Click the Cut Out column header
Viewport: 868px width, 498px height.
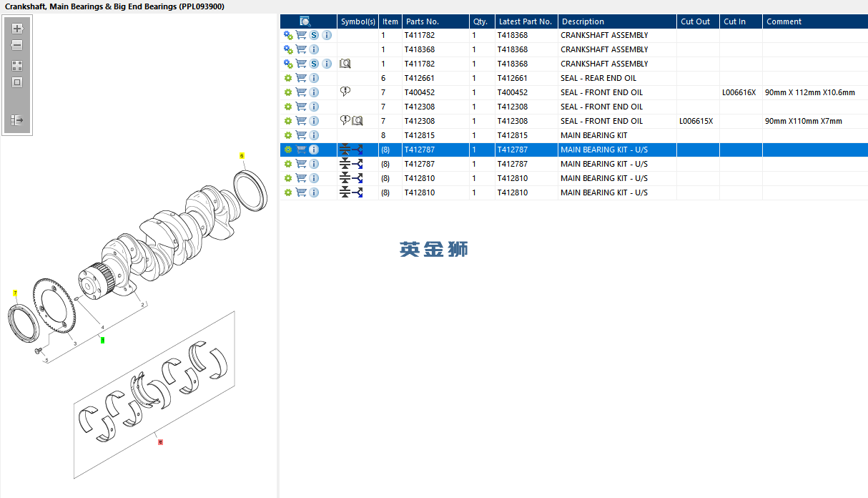pyautogui.click(x=698, y=21)
